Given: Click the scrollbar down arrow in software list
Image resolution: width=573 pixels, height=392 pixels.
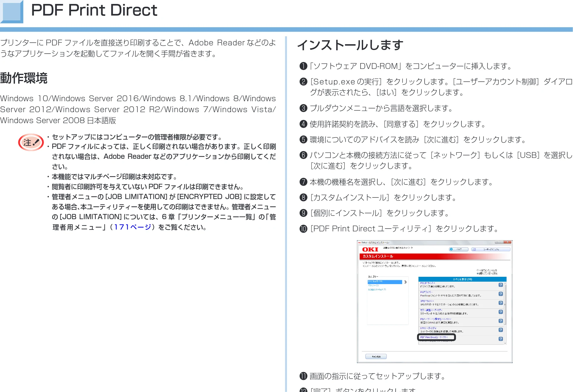Looking at the screenshot, I should tap(505, 343).
